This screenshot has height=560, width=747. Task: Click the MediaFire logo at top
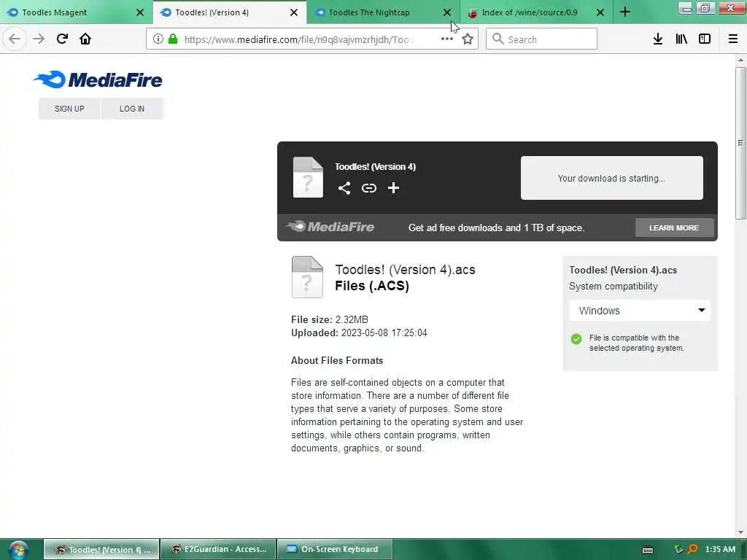[x=98, y=79]
